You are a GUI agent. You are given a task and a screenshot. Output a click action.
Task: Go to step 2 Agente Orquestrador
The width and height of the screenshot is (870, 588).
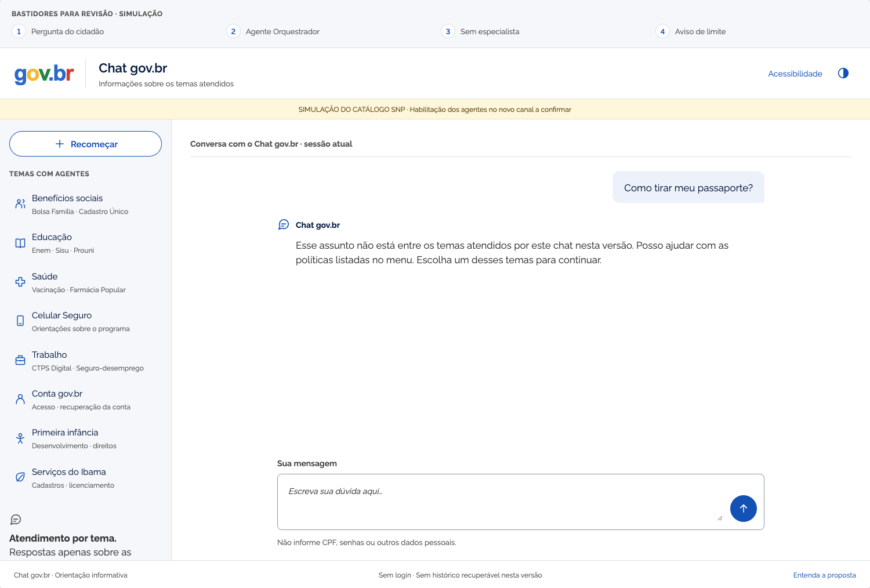(273, 31)
